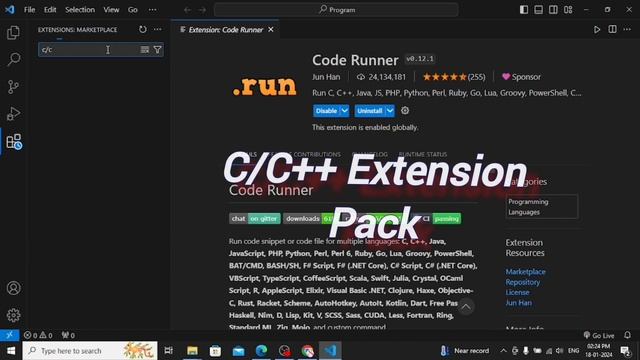This screenshot has width=640, height=360.
Task: Open publisher Jun Han beside install count
Action: click(326, 77)
